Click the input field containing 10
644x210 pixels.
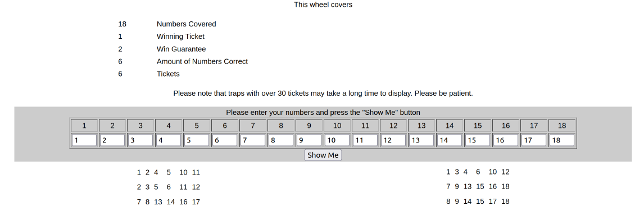pos(337,140)
